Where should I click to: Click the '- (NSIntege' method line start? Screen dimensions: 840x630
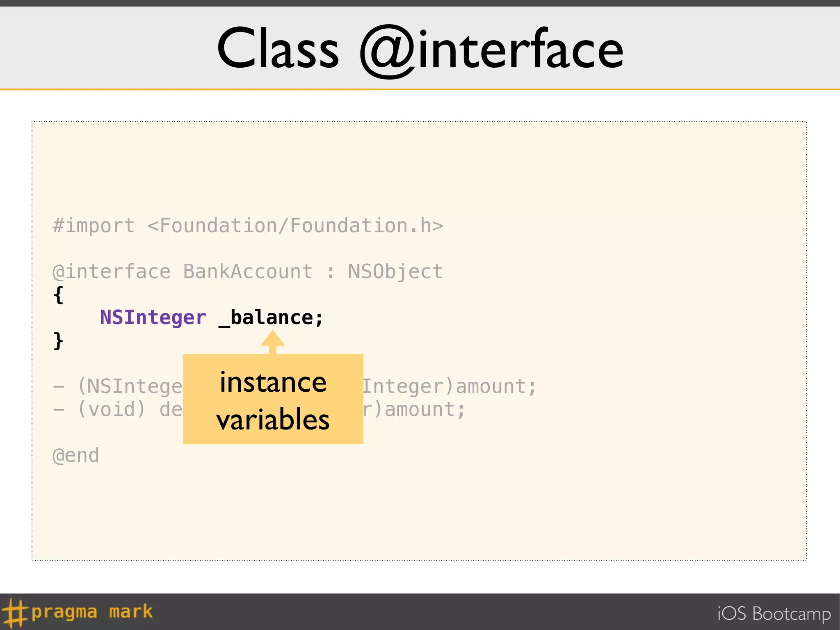[118, 386]
